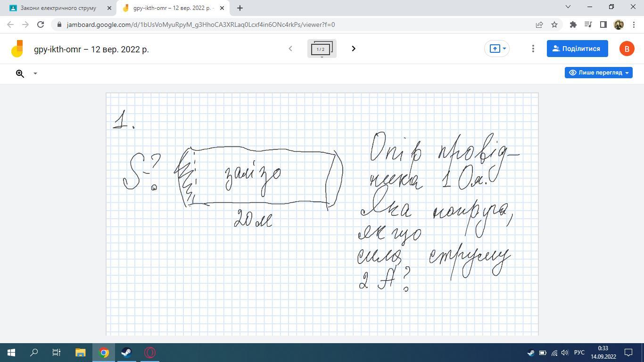Viewport: 644px width, 362px height.
Task: Go to the previous frame
Action: pyautogui.click(x=290, y=49)
